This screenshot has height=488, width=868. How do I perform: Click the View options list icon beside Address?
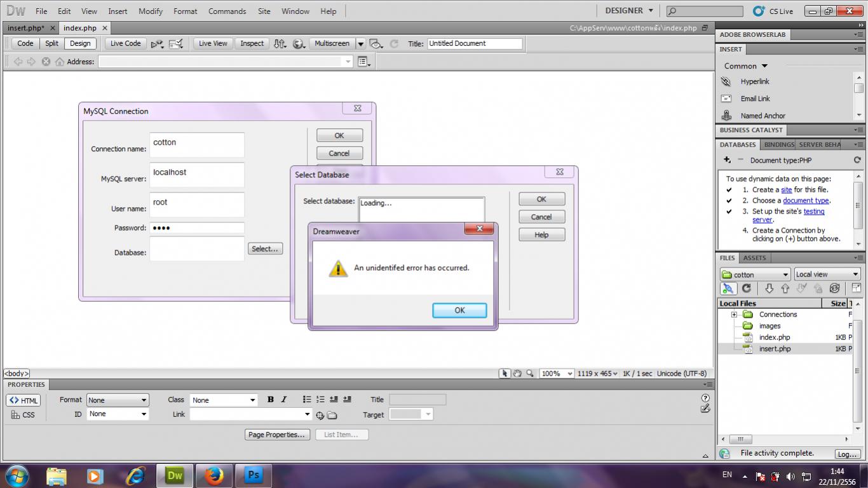(x=363, y=62)
